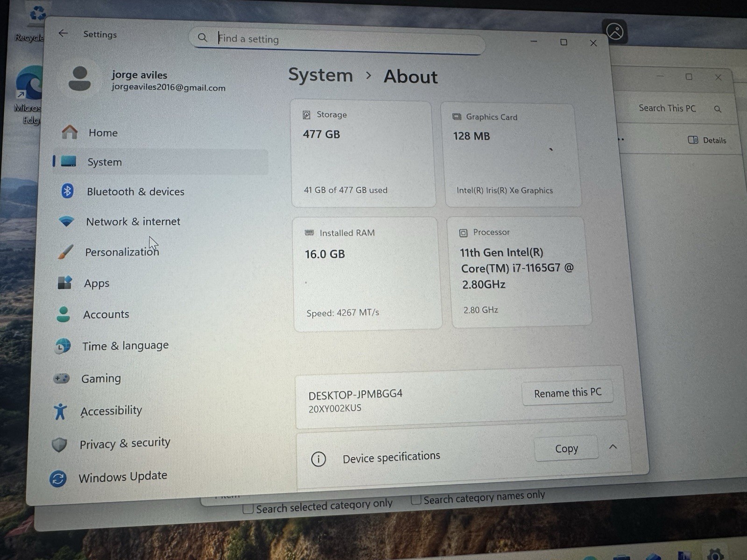The image size is (747, 560).
Task: Click the back arrow in Settings
Action: [x=63, y=33]
